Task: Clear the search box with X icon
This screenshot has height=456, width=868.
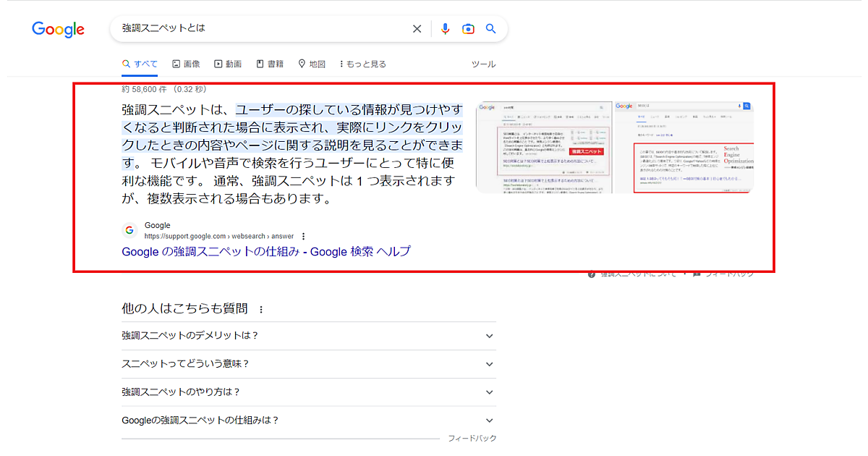Action: coord(417,29)
